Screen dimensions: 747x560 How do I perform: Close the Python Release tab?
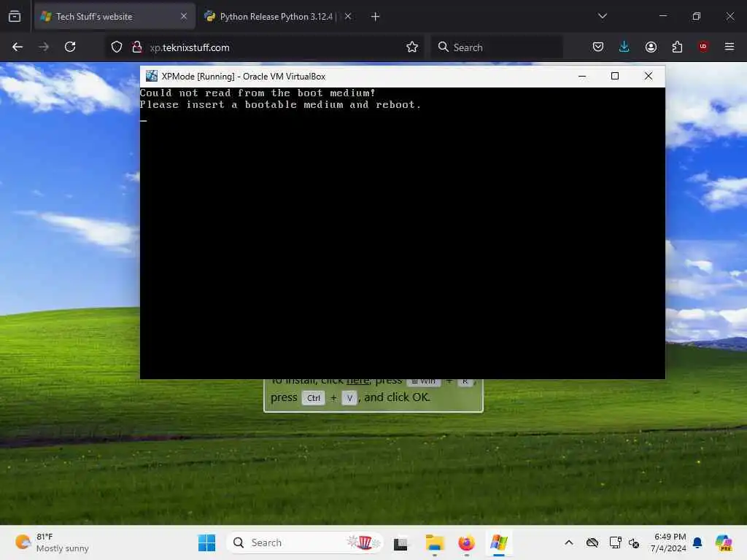(x=348, y=16)
